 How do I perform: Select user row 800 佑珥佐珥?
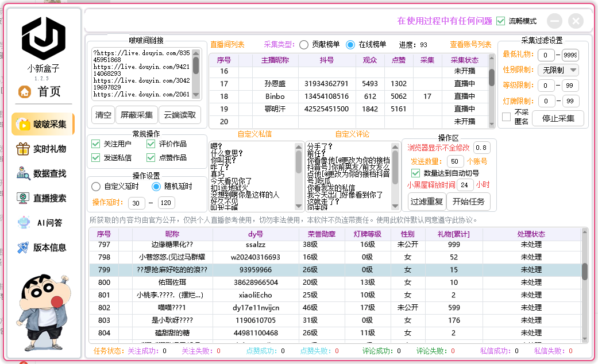[335, 282]
